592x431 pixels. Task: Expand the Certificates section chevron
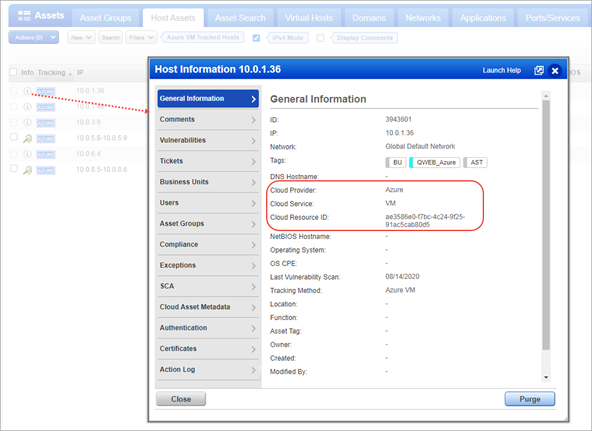tap(253, 349)
